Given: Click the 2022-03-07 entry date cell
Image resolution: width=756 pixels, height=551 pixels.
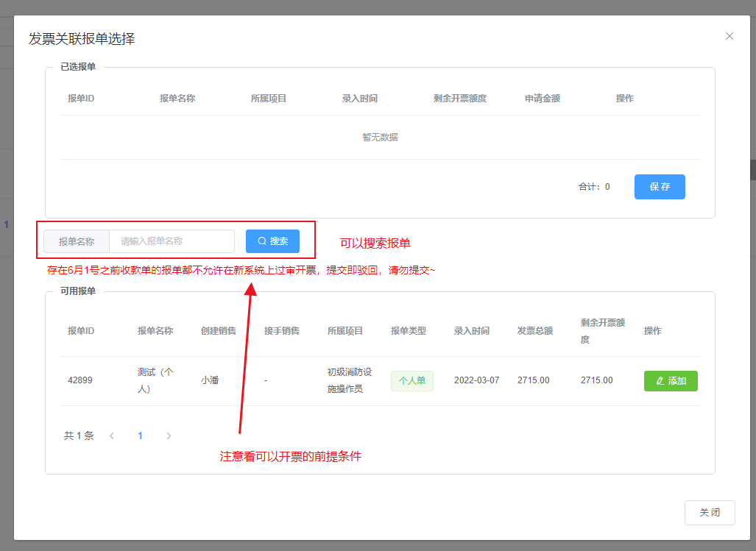Looking at the screenshot, I should (x=476, y=380).
